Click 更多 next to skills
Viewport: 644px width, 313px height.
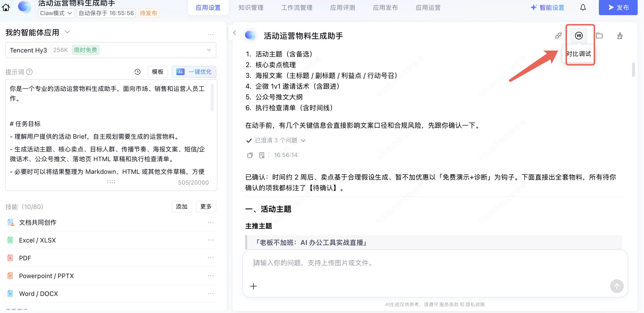pyautogui.click(x=206, y=206)
